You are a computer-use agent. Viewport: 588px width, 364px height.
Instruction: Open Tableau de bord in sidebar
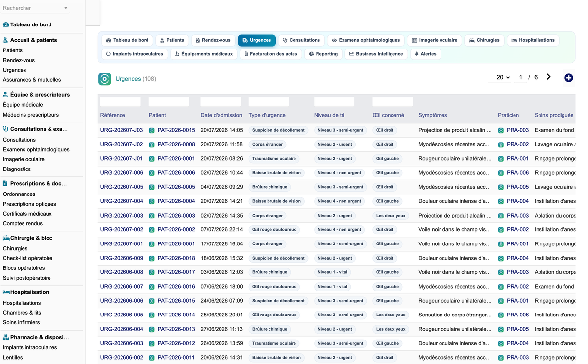[x=31, y=24]
